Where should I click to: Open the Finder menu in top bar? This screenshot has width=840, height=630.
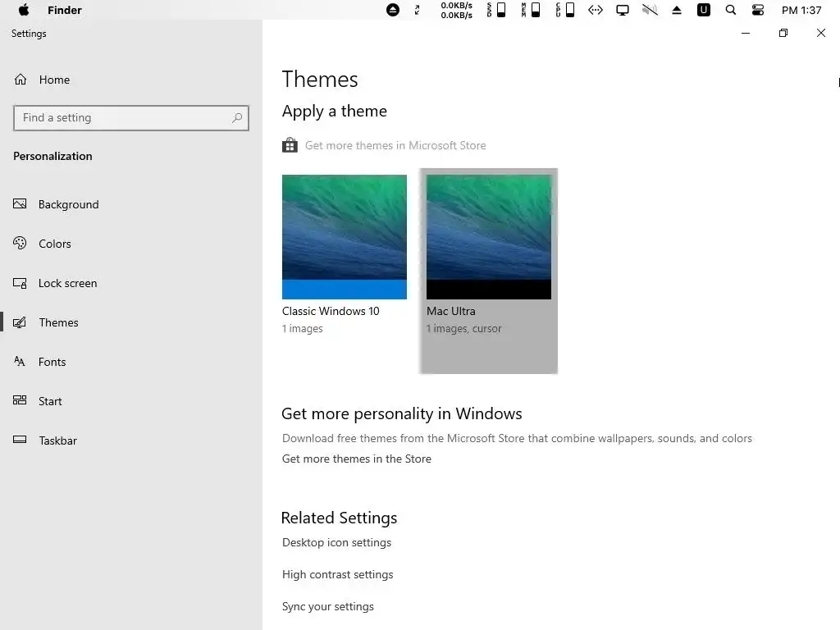click(64, 10)
